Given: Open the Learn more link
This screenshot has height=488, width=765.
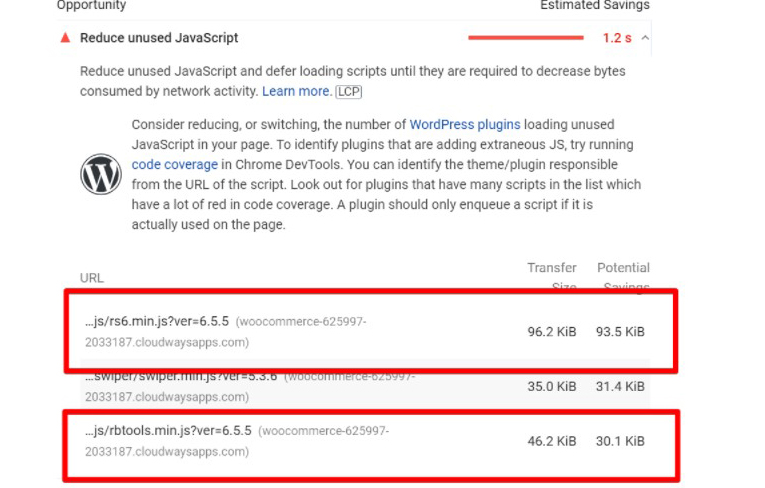Looking at the screenshot, I should (296, 91).
